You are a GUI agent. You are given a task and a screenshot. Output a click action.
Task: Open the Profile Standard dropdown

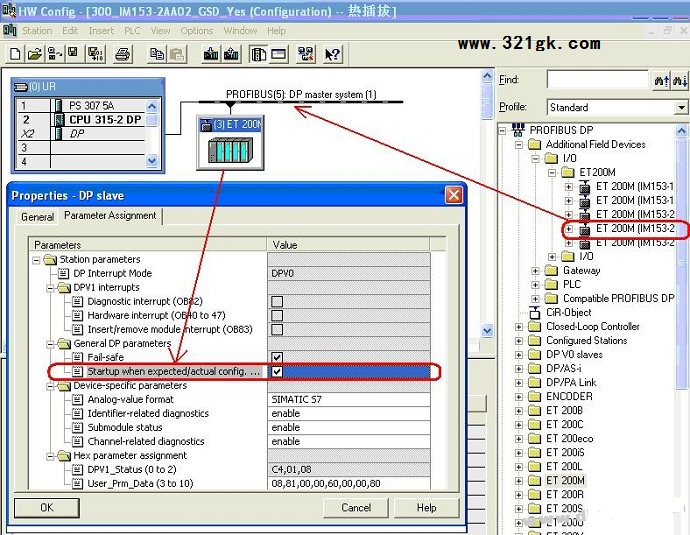click(x=681, y=107)
